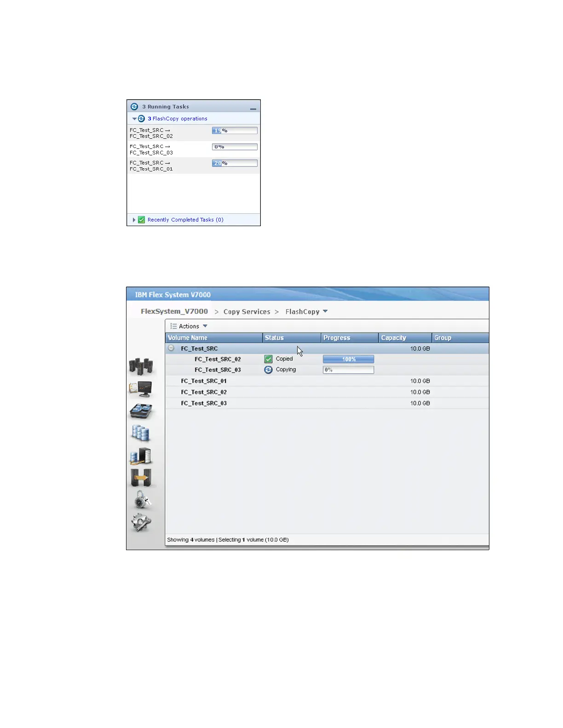Select the FC_Test_SRC_03 10.0 GB volume row
The height and width of the screenshot is (728, 563).
[327, 403]
